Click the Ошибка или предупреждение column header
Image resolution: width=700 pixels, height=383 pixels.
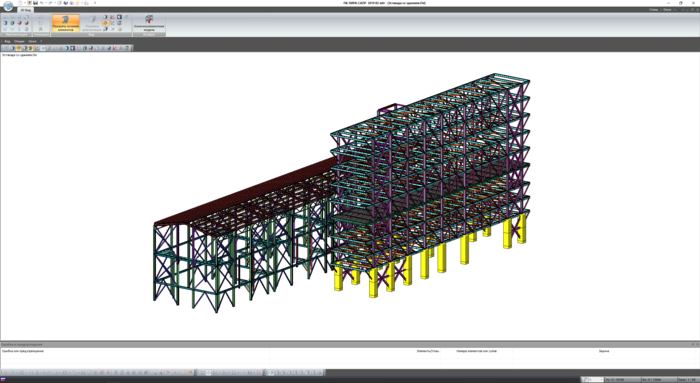click(23, 351)
